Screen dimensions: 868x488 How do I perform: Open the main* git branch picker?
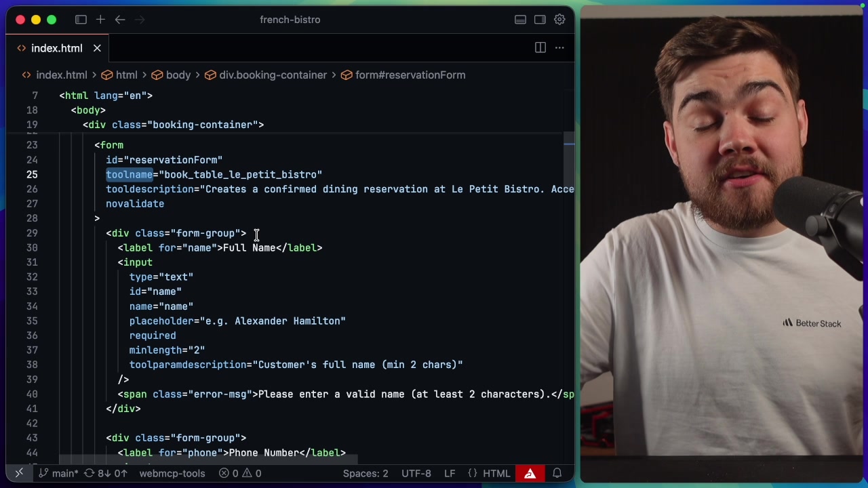click(x=58, y=474)
